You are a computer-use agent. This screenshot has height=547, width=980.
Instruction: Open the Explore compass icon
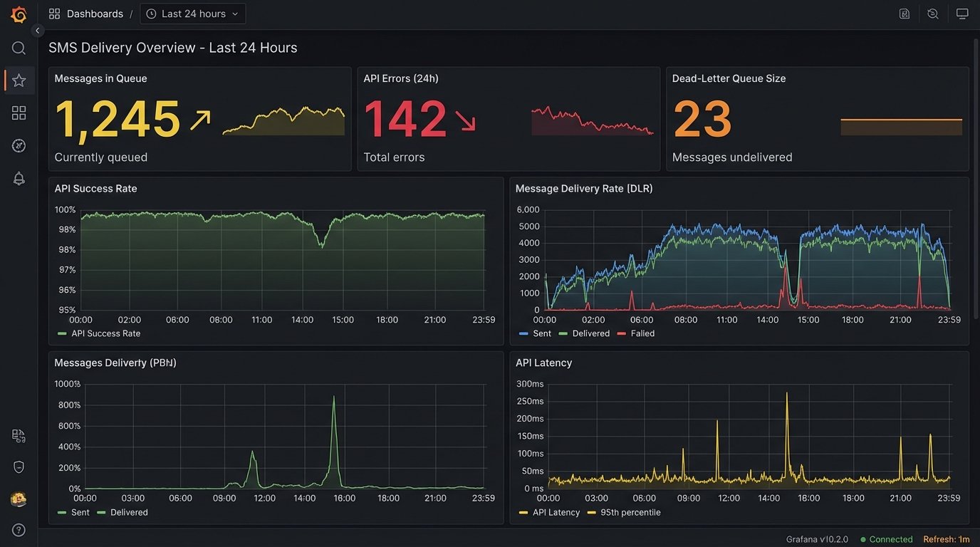[x=19, y=146]
